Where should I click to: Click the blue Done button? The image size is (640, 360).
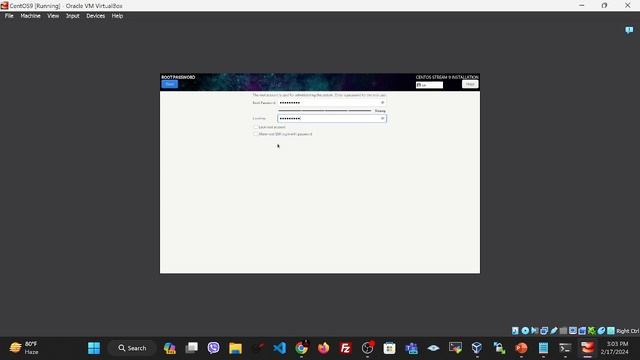click(169, 84)
